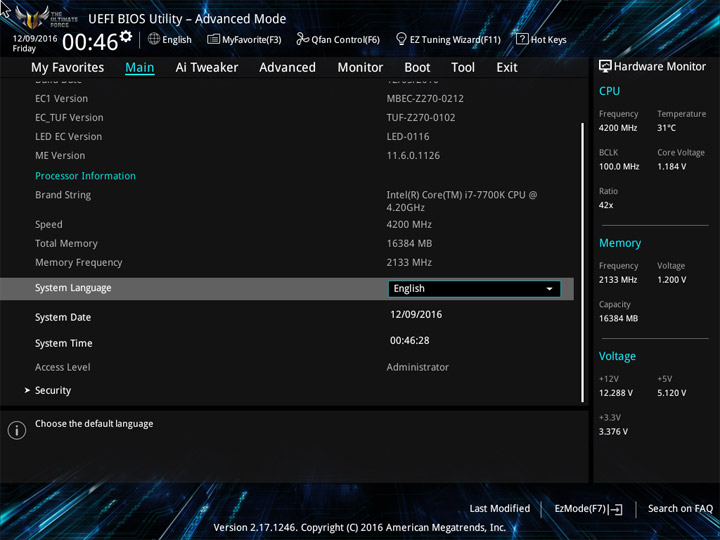Click the CPU heading in Hardware Monitor

609,91
